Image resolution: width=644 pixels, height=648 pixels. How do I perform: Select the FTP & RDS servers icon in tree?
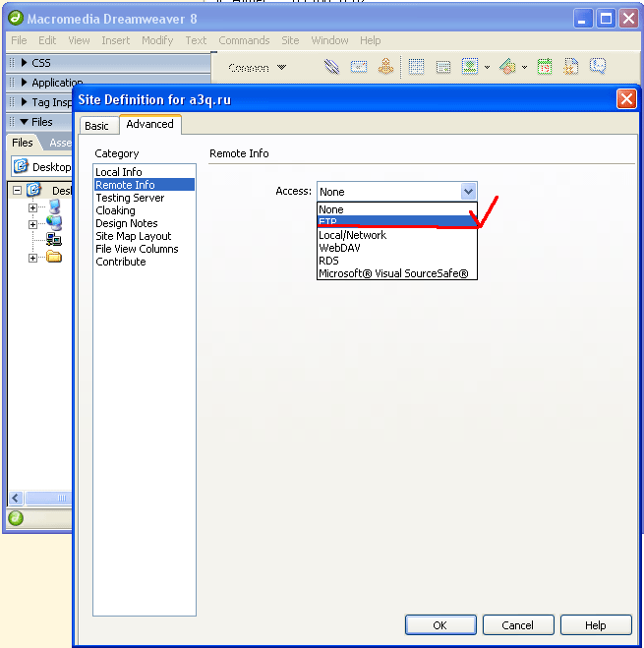click(54, 239)
